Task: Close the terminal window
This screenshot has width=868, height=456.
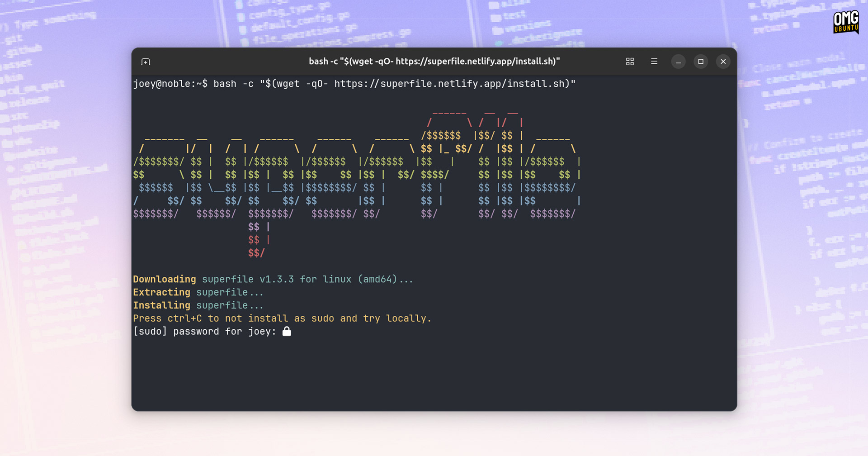Action: click(723, 62)
